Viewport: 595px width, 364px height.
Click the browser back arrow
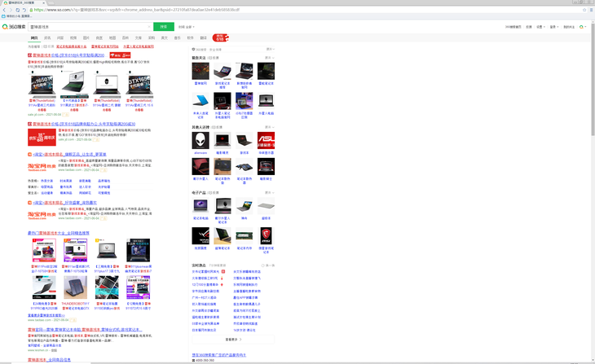pyautogui.click(x=5, y=10)
